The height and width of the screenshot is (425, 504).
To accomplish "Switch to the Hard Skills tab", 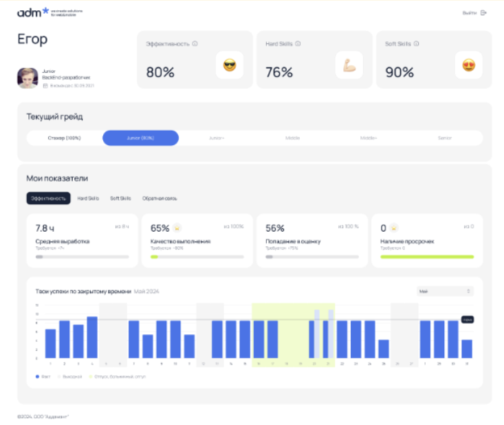I will pyautogui.click(x=88, y=198).
